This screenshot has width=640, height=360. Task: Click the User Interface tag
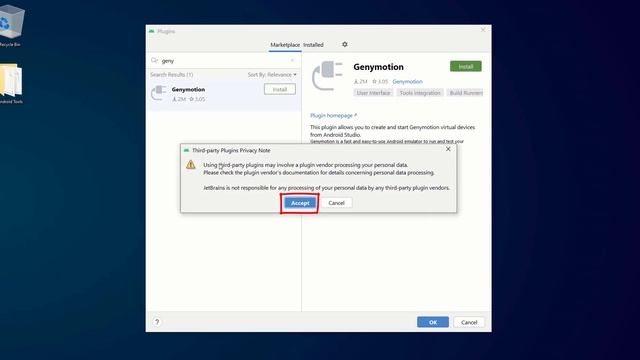click(x=373, y=93)
